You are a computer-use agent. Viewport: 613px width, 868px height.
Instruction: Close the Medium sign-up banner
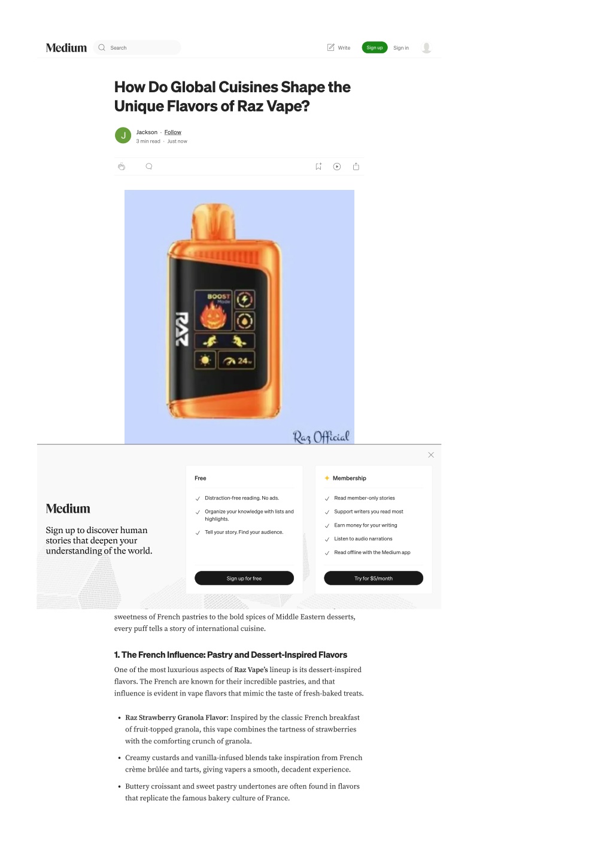(431, 455)
